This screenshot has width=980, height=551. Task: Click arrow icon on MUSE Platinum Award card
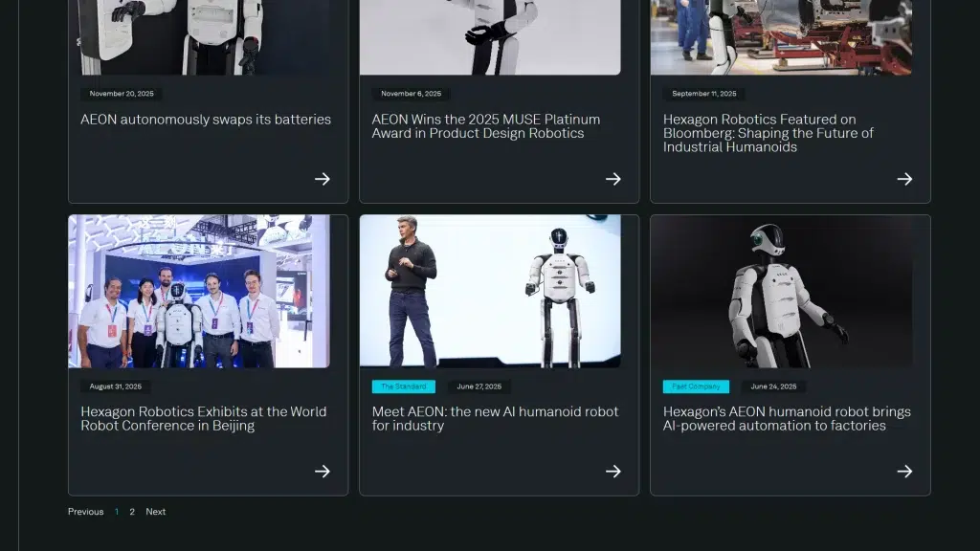coord(613,179)
